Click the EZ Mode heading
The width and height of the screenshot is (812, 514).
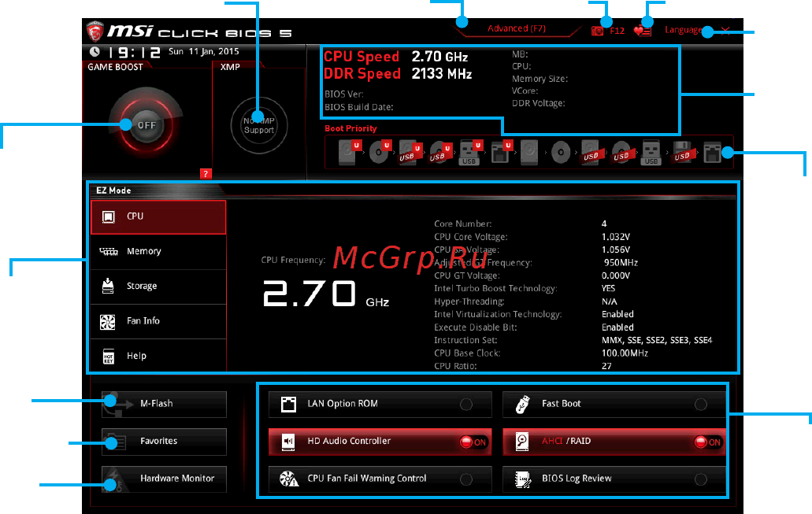coord(113,190)
